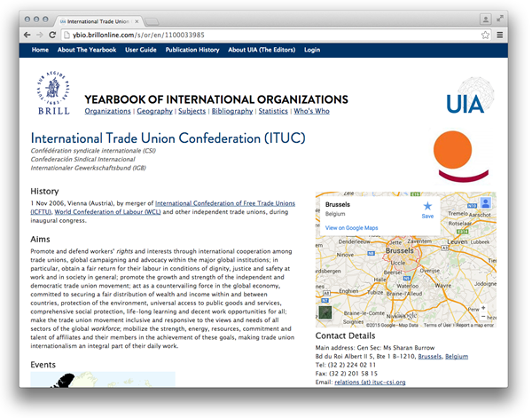Screen dimensions: 532x418
Task: Go to the Statistics section
Action: pyautogui.click(x=273, y=111)
